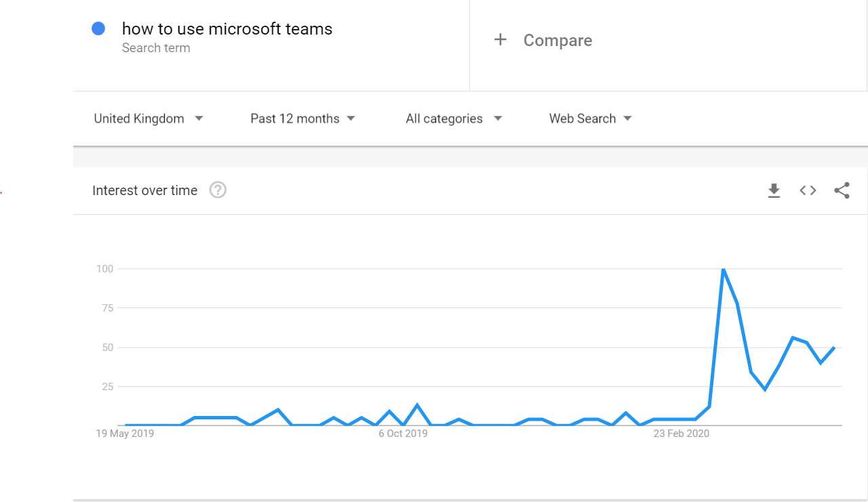Viewport: 868px width, 502px height.
Task: Click the arrow next to Web Search
Action: pos(627,119)
